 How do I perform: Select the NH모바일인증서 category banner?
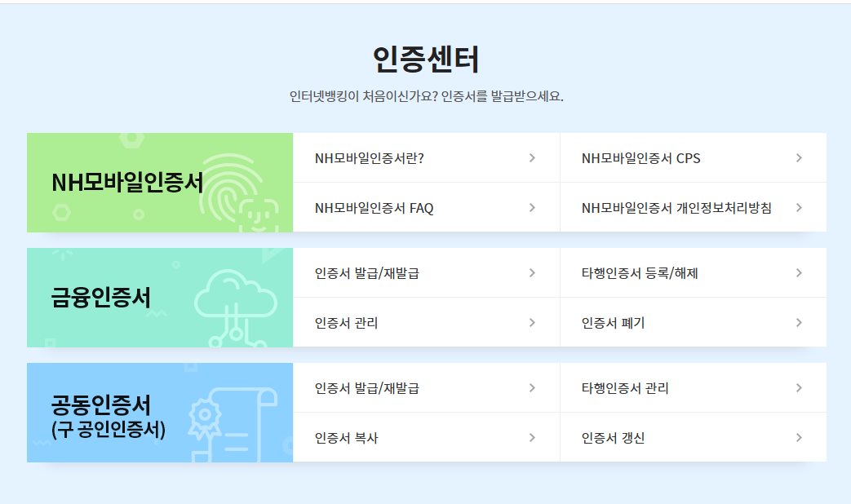[160, 183]
